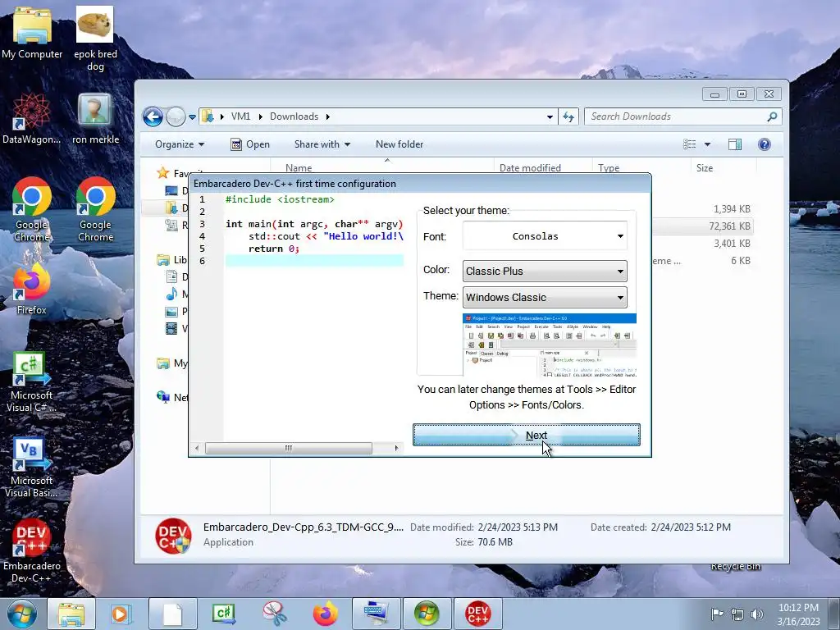Click the Microsoft Visual Basic desktop shortcut

[x=32, y=468]
